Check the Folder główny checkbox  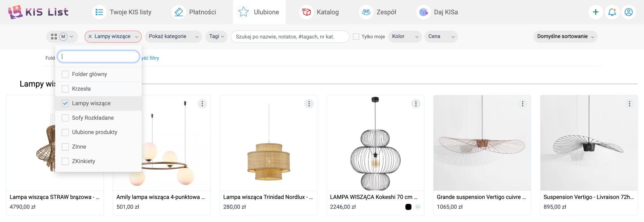[65, 74]
